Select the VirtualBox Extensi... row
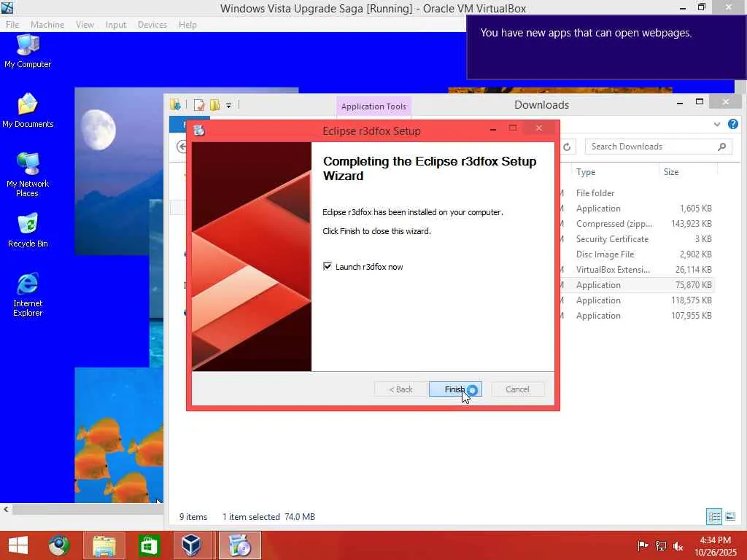Image resolution: width=747 pixels, height=560 pixels. [636, 270]
